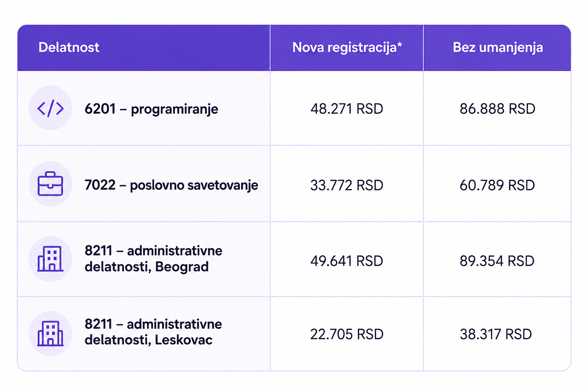Screen dimensions: 588x392
Task: Click the 6201 – programiranje label
Action: [151, 109]
